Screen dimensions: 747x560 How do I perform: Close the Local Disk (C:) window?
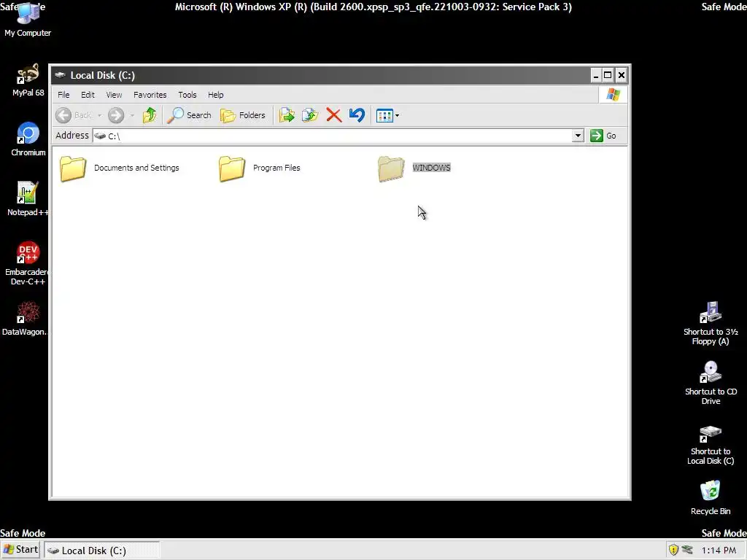point(622,75)
